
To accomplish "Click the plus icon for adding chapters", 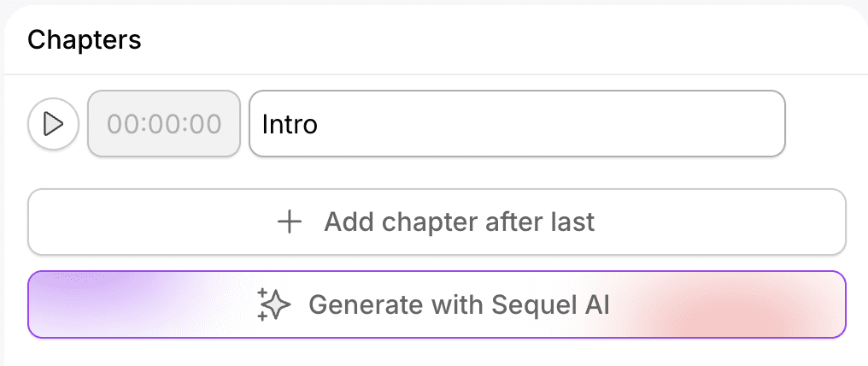I will point(290,222).
